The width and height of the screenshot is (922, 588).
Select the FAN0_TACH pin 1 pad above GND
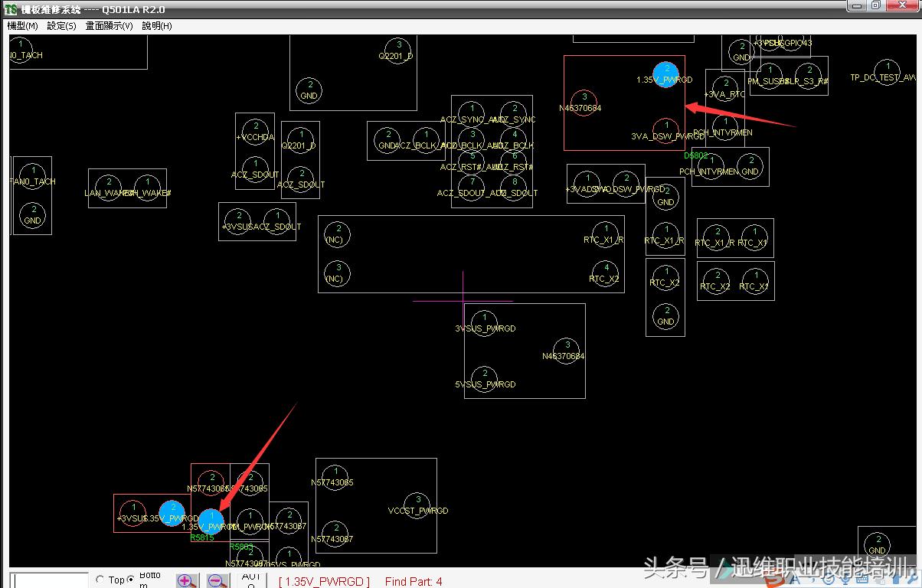32,175
